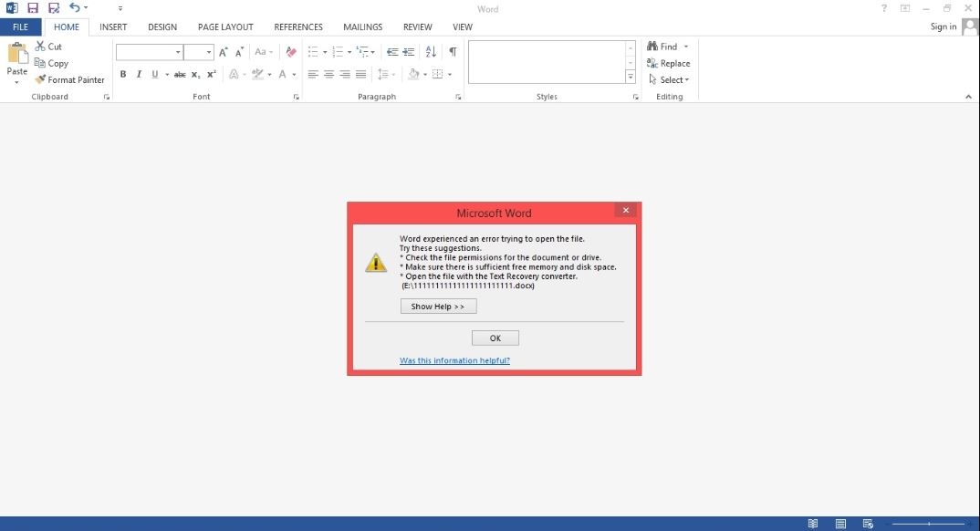The image size is (980, 531).
Task: Click the Increase Indent icon
Action: pos(409,52)
